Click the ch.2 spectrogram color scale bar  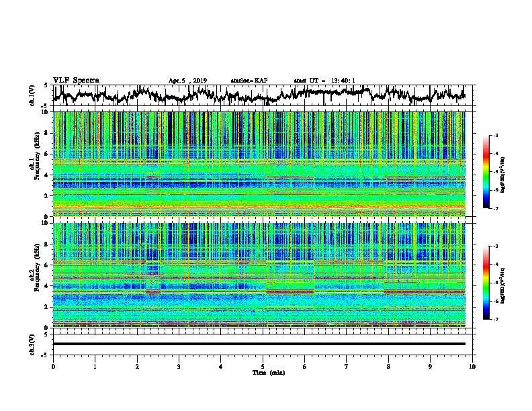coord(486,283)
